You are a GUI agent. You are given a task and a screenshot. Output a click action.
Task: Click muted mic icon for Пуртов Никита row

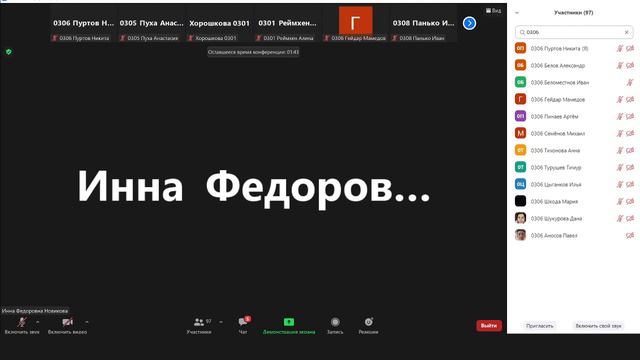[620, 49]
